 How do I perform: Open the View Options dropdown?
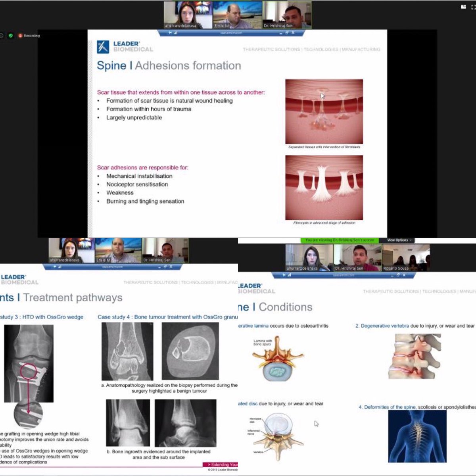[399, 240]
